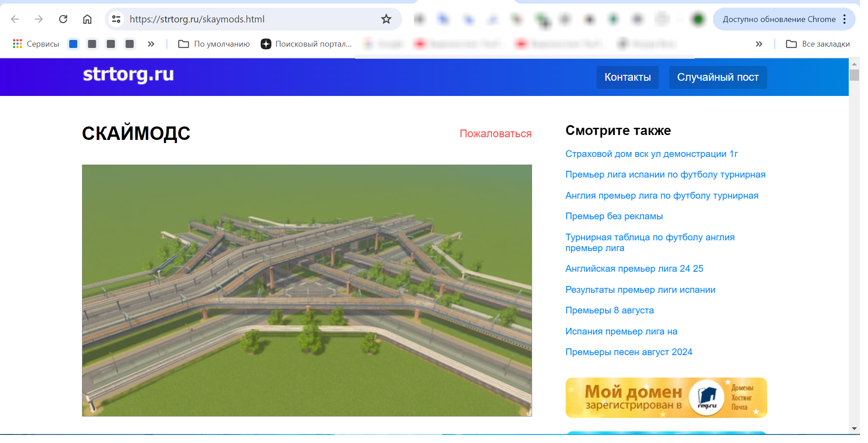Click the Пожаловаться link

495,134
